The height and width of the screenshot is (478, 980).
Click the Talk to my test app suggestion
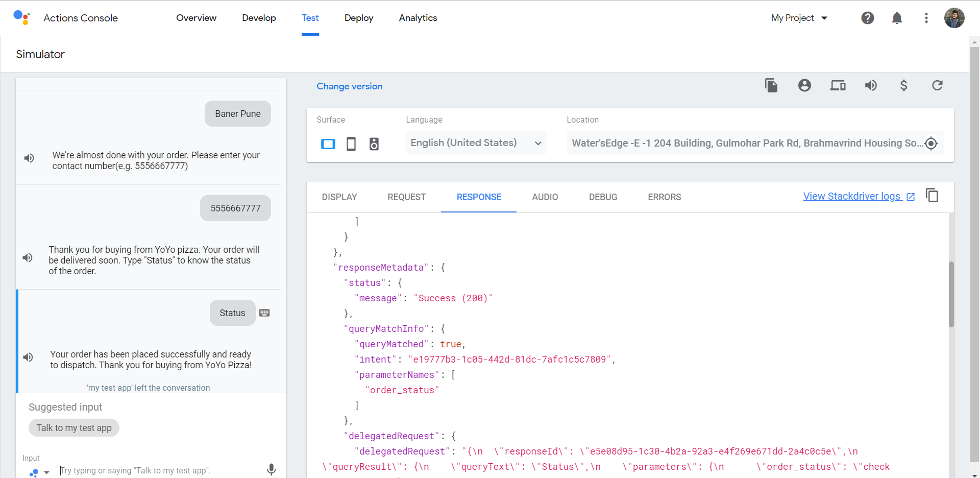73,427
